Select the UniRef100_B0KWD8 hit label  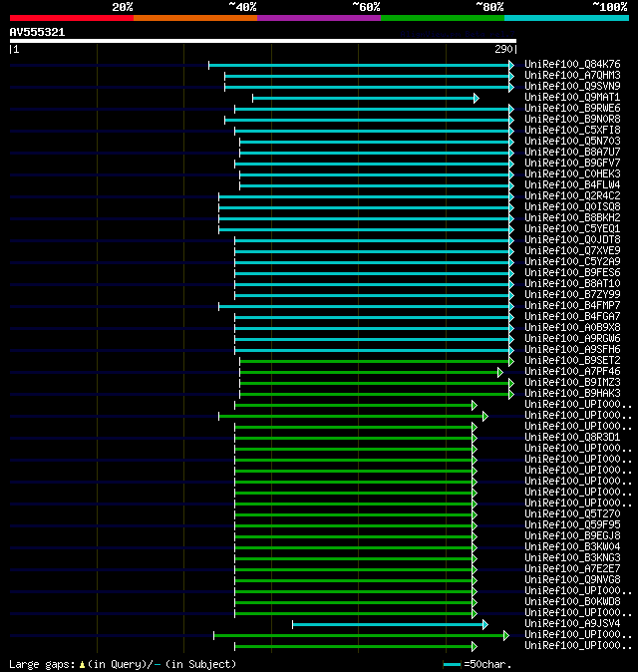pos(572,602)
